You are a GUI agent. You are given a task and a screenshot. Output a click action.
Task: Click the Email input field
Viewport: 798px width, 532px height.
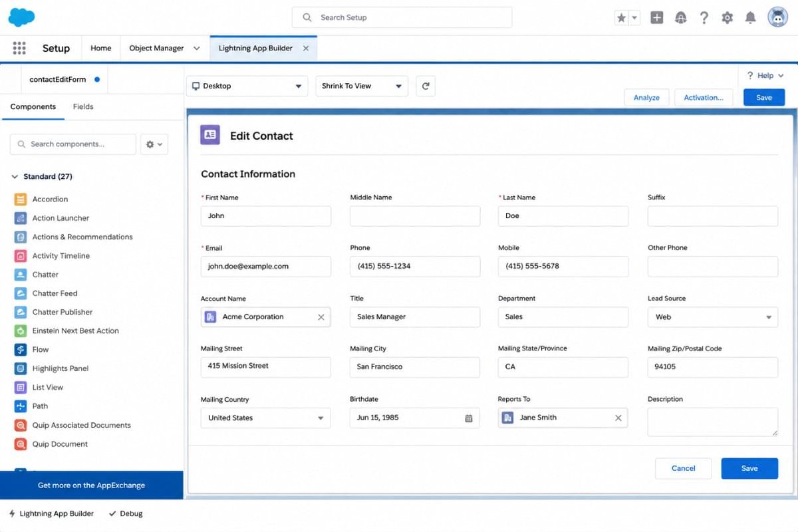coord(266,267)
